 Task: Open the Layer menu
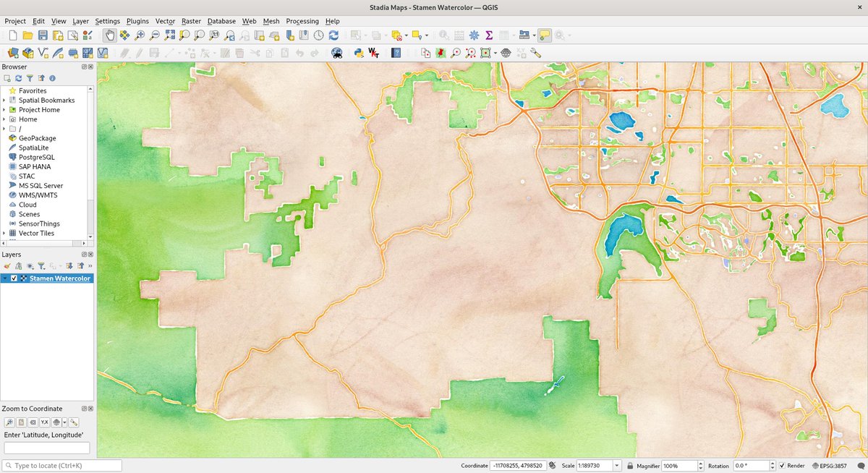80,21
